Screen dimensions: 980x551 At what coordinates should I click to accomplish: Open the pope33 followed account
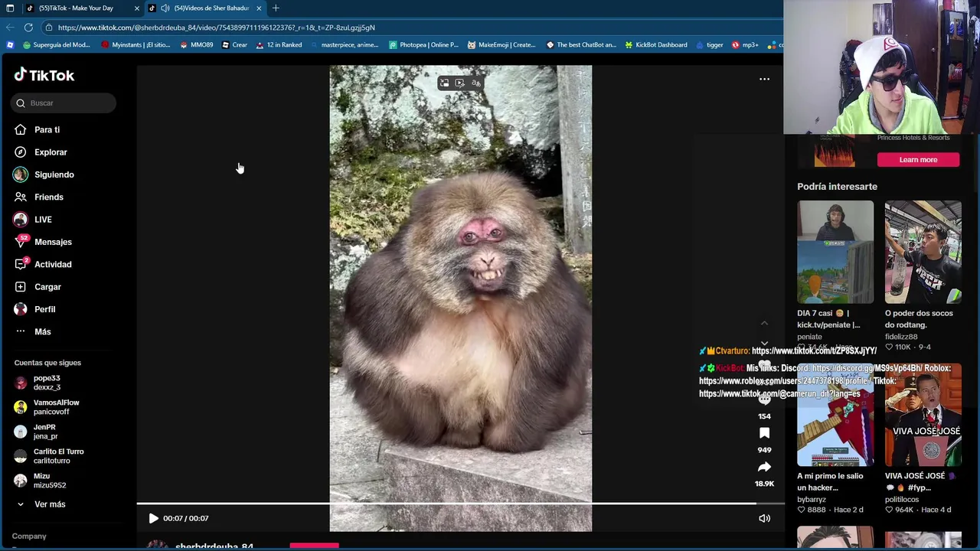[x=46, y=383]
